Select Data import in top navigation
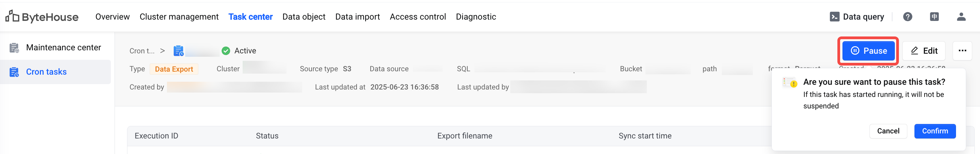The width and height of the screenshot is (980, 154). click(x=357, y=17)
